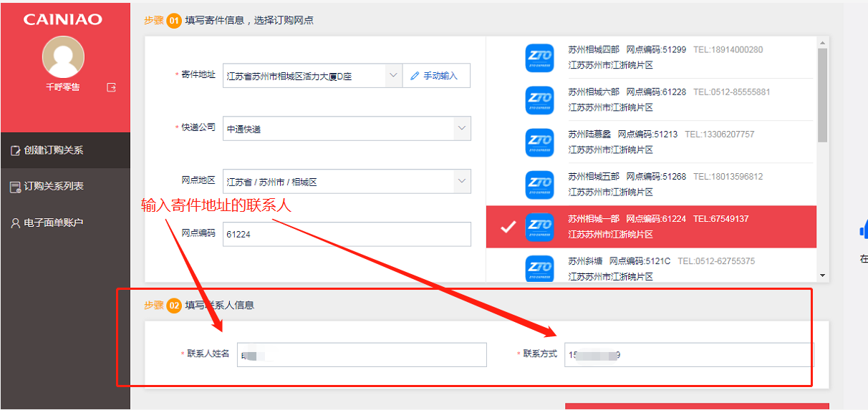Select ZTO icon for 苏州相城一部
868x410 pixels.
click(x=539, y=227)
